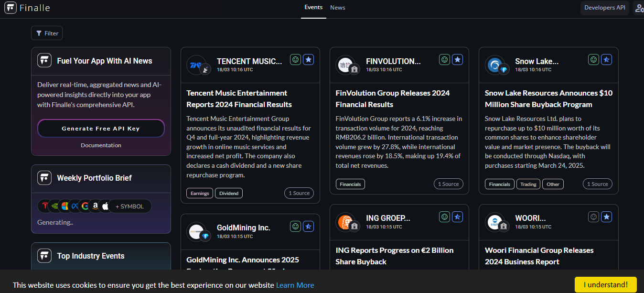View the 1 Source on Tencent Music card
The image size is (644, 293).
coord(299,193)
